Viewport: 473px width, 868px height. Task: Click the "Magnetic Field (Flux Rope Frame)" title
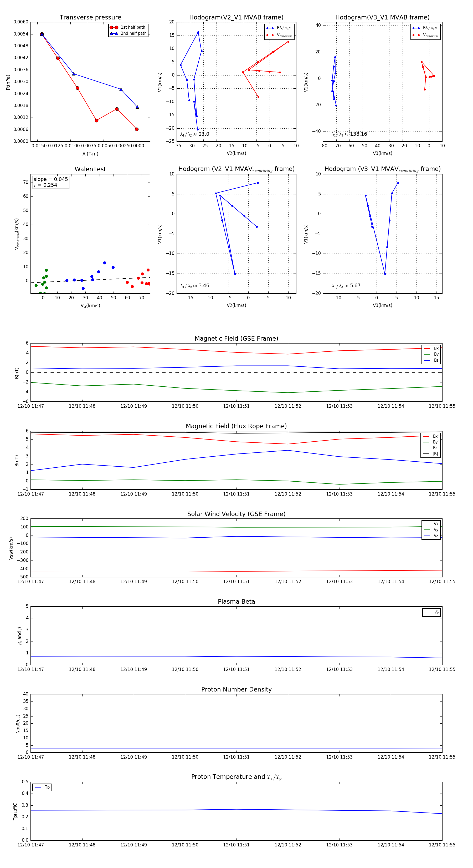(236, 426)
